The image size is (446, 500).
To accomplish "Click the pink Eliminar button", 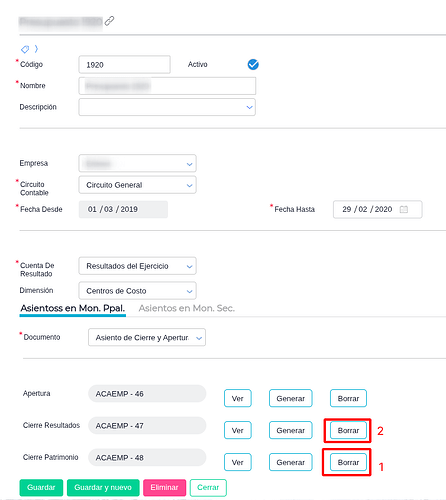I will pos(165,488).
